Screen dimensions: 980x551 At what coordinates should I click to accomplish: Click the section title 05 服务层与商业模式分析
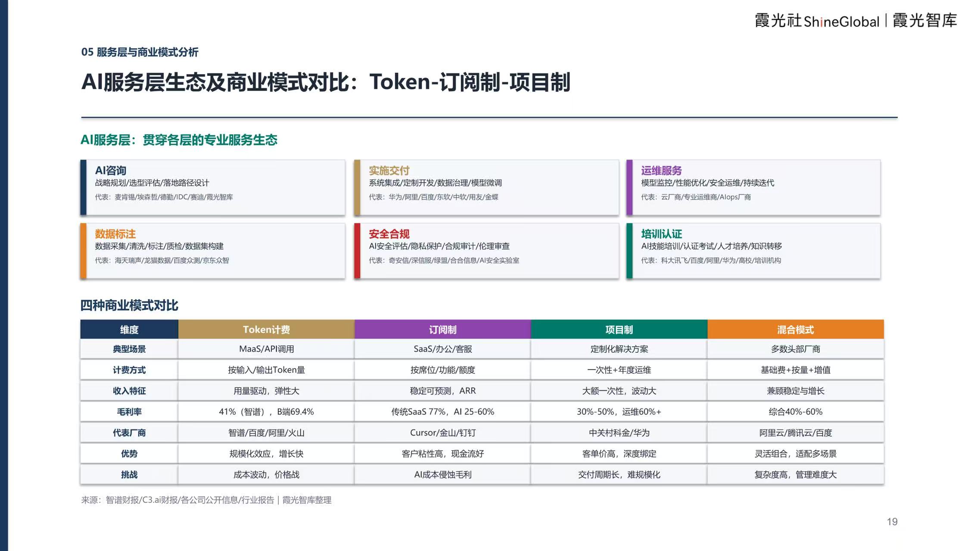tap(140, 52)
